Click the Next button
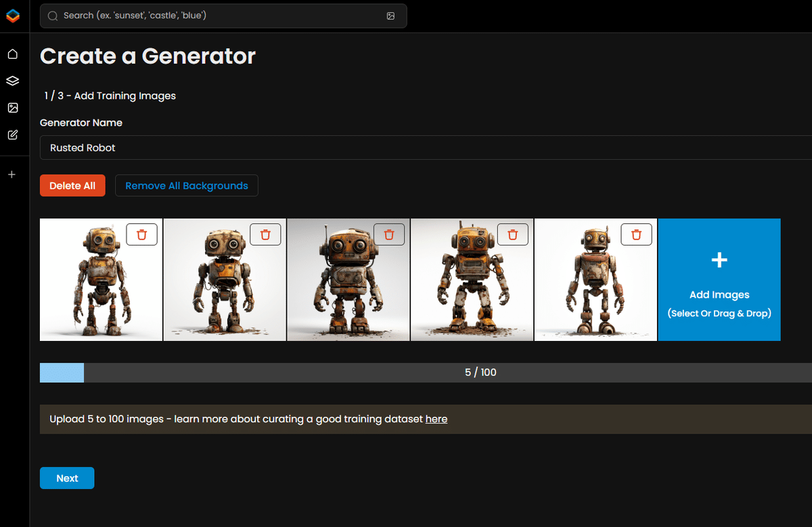Screen dimensions: 812x527 [67, 478]
